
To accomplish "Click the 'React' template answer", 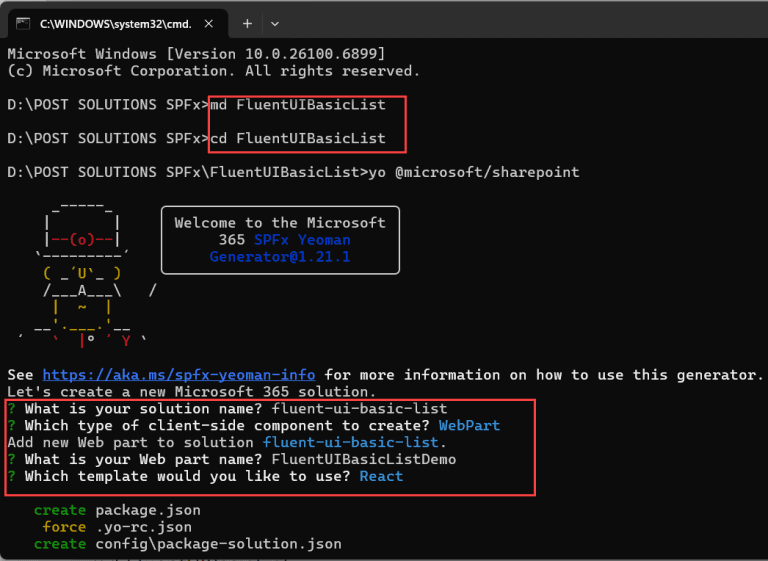I will pos(381,476).
